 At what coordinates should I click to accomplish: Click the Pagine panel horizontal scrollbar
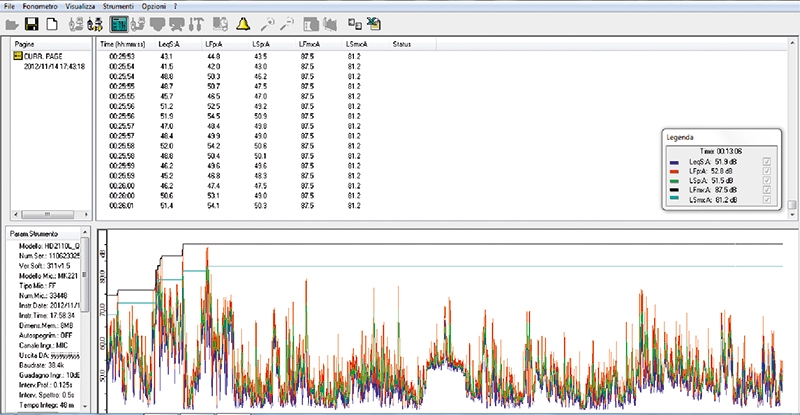(45, 215)
